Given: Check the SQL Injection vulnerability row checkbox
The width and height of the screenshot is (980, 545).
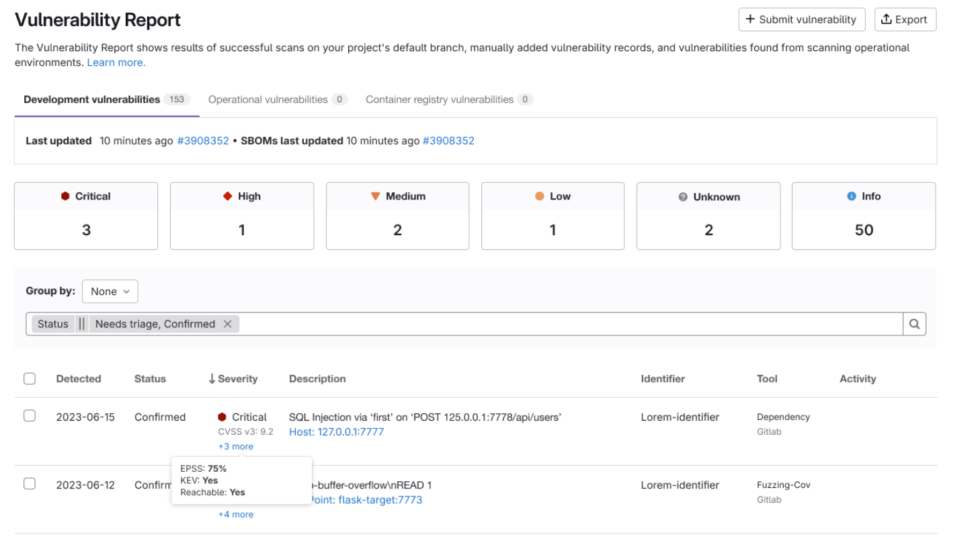Looking at the screenshot, I should [30, 415].
